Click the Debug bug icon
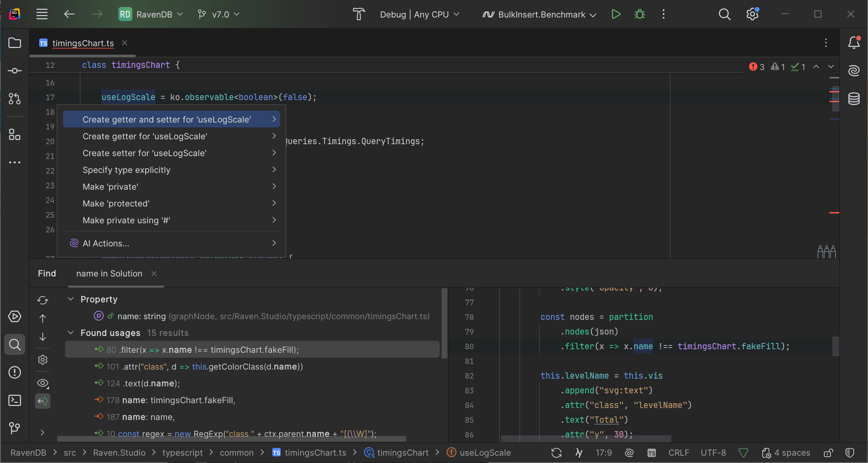Image resolution: width=868 pixels, height=463 pixels. coord(640,14)
